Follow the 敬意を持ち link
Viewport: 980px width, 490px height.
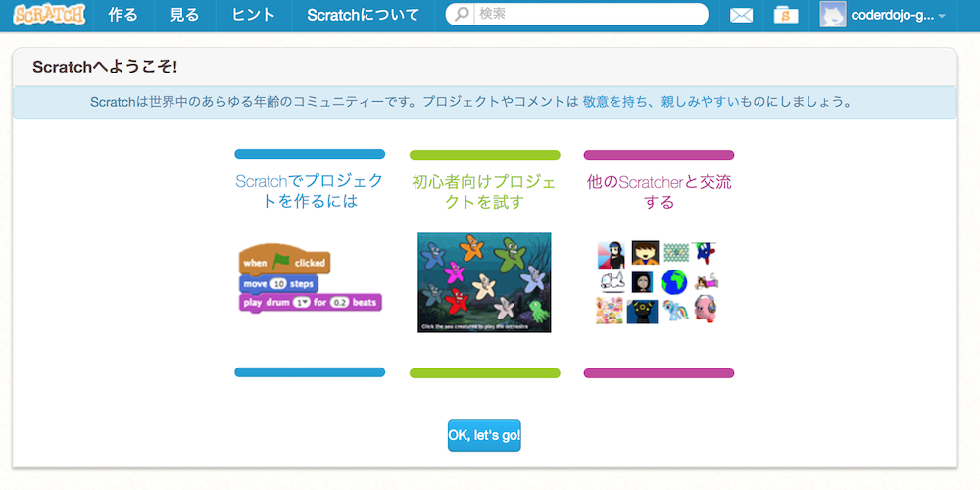615,102
